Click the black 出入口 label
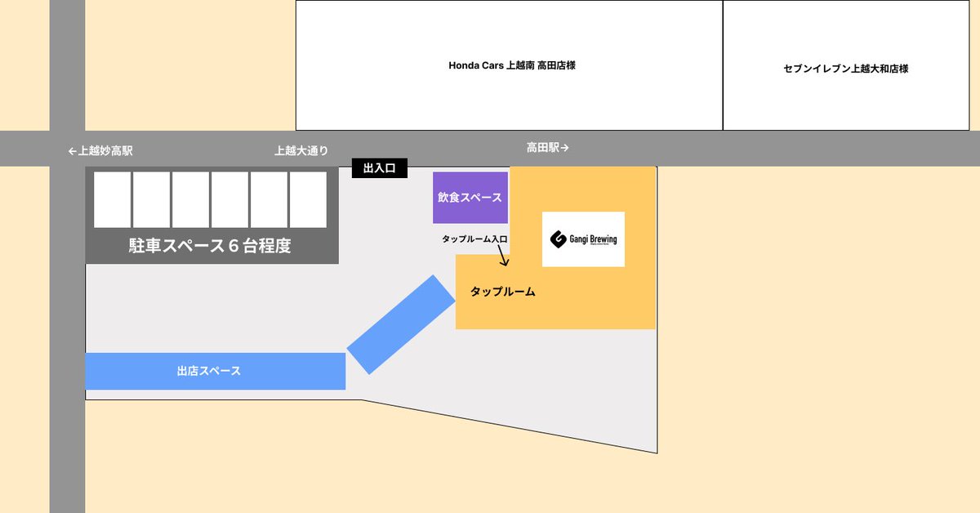980x513 pixels. (380, 168)
